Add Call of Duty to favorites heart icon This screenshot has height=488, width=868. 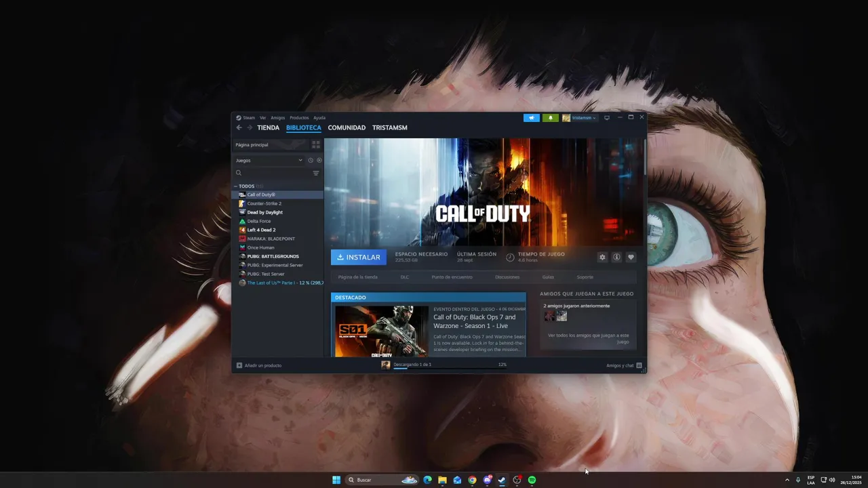(x=631, y=257)
